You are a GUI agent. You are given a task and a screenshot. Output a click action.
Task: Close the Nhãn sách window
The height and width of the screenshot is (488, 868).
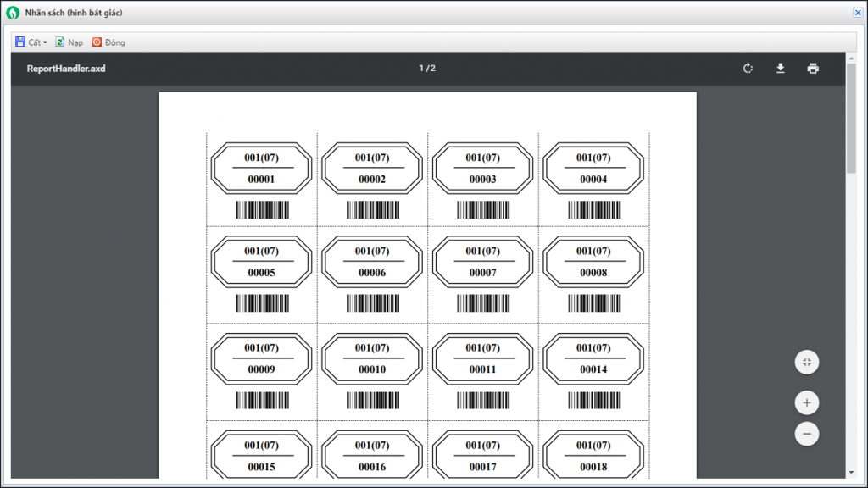[858, 13]
